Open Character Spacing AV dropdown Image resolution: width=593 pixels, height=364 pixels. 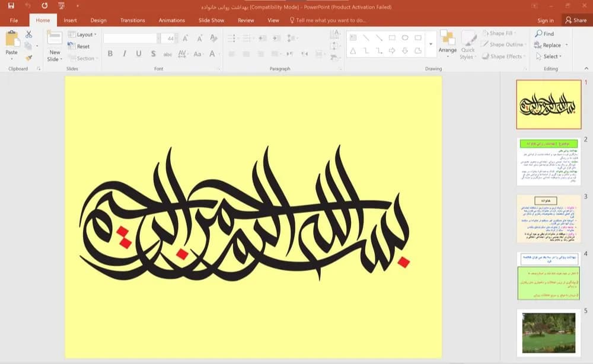tap(183, 54)
